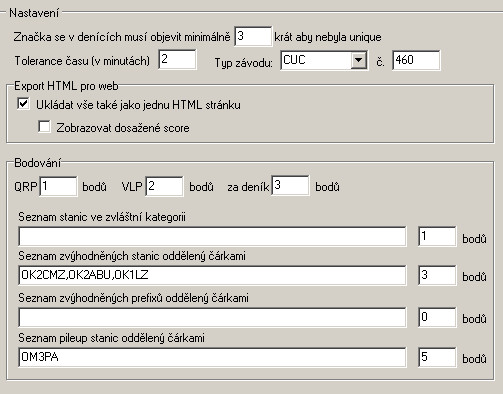
Task: Open the 'Typ závodu' CUC dropdown arrow
Action: (359, 60)
